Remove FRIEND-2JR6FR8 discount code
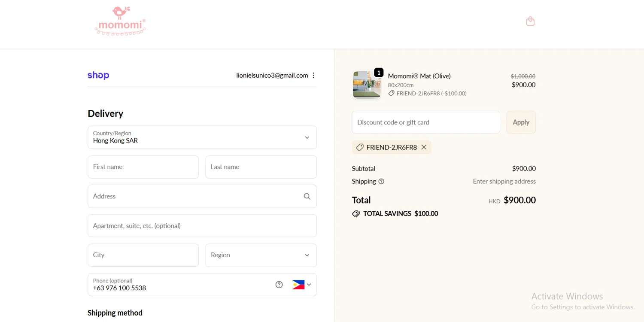 424,147
